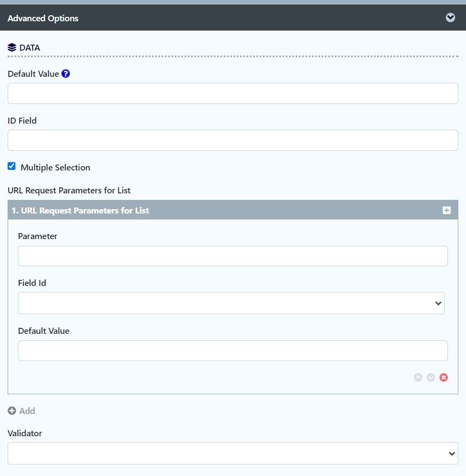466x476 pixels.
Task: Click the DATA layers stack icon
Action: tap(12, 48)
